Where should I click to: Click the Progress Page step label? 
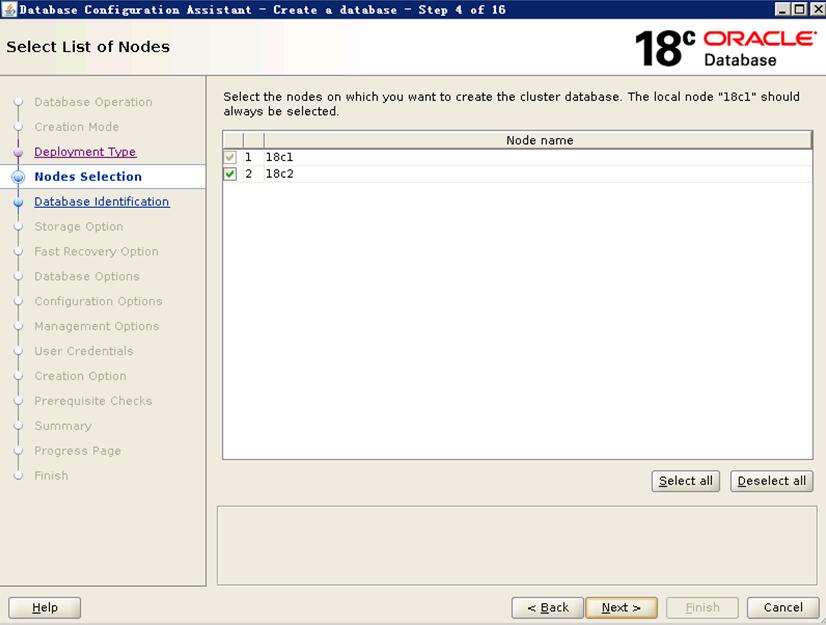[x=77, y=451]
